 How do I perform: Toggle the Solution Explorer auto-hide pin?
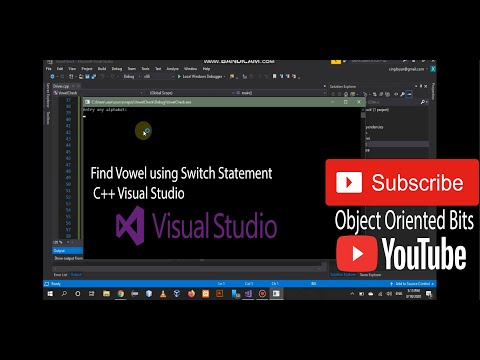click(x=421, y=86)
